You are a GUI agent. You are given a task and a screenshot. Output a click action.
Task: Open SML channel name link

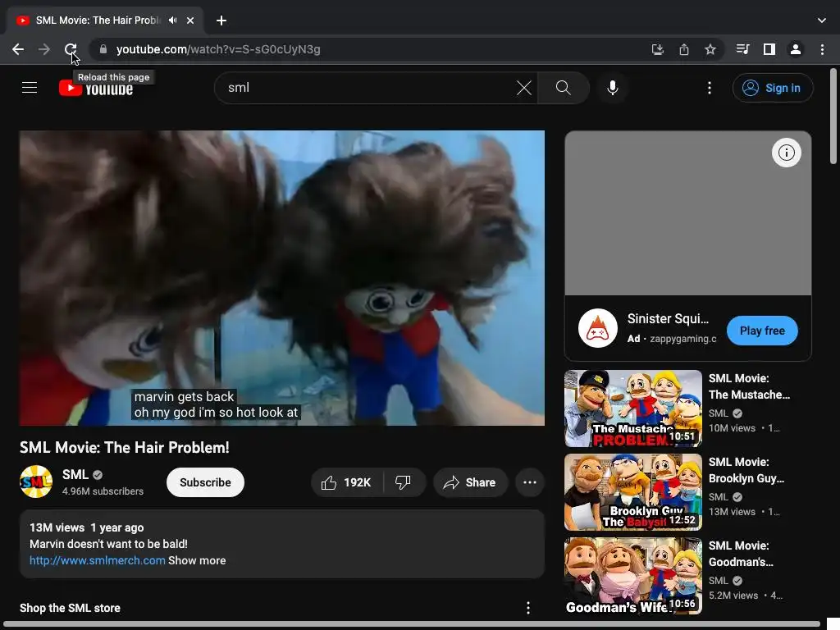[x=75, y=475]
